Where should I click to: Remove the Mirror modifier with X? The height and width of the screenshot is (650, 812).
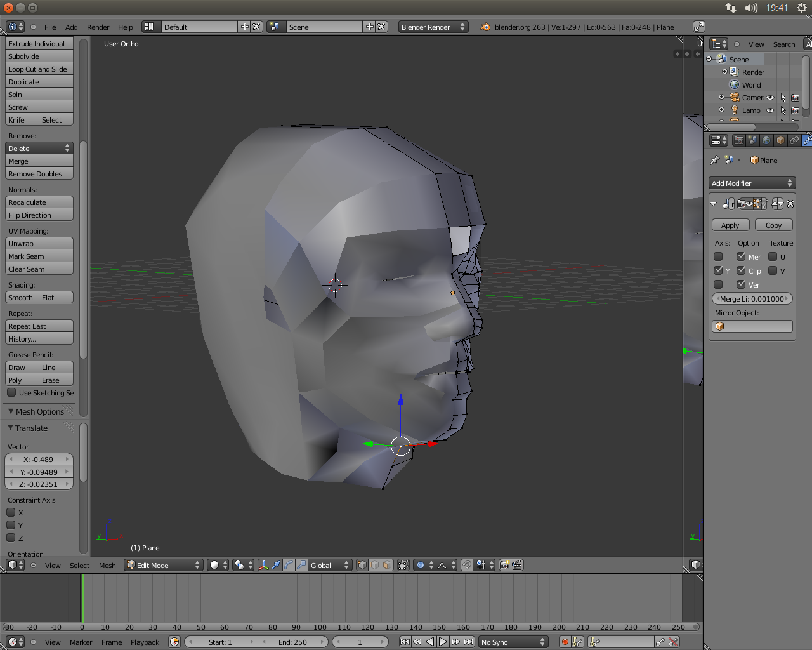click(790, 204)
